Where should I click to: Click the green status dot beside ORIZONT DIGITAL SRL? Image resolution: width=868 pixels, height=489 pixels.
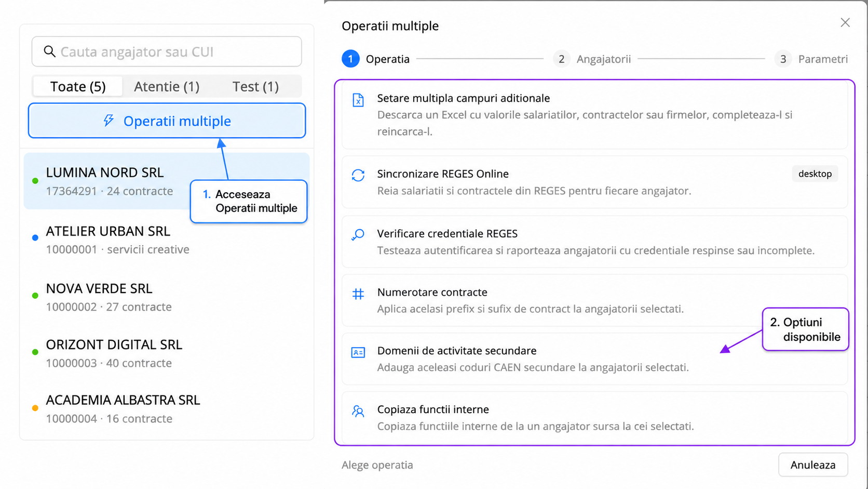(x=35, y=352)
